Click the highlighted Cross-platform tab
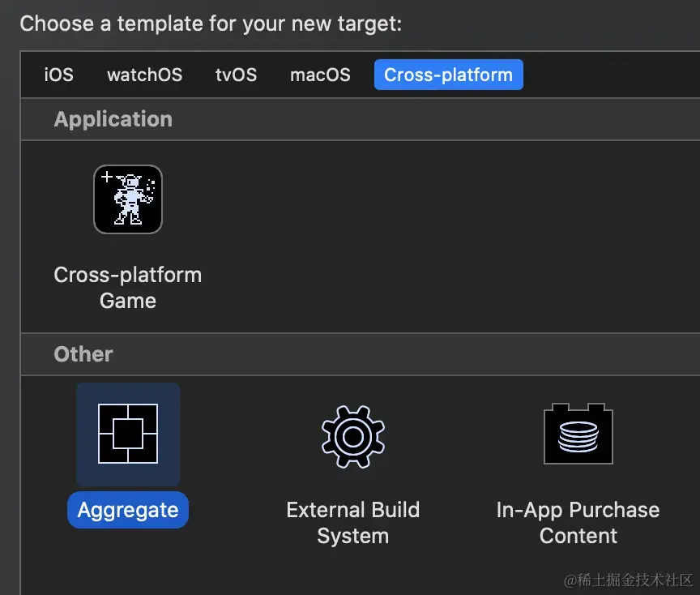 448,75
